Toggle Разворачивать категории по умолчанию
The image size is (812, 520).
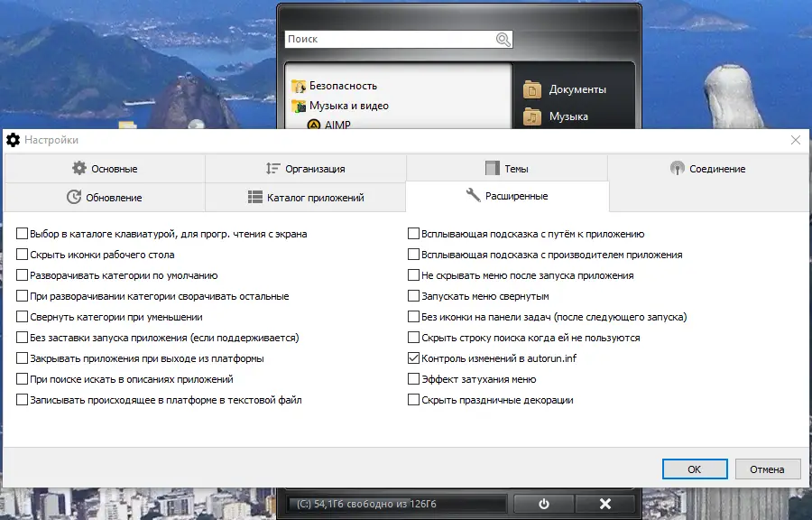point(22,275)
